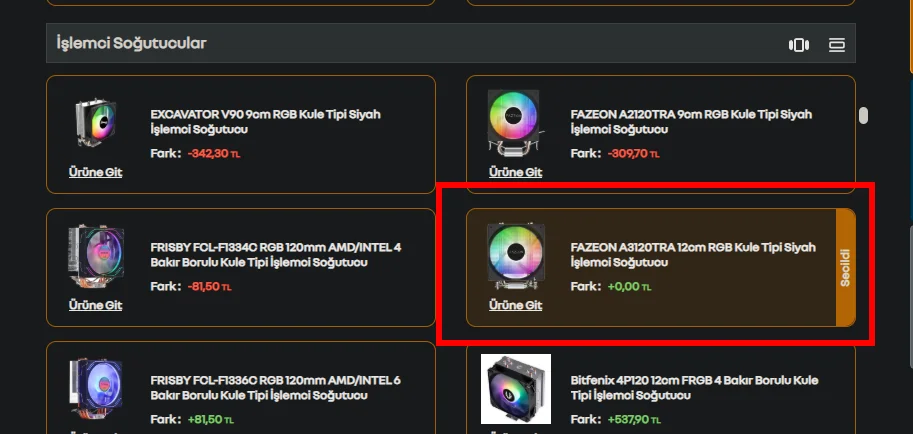Click Bitfenix 4P120 cooler product image
This screenshot has height=434, width=913.
click(x=516, y=389)
